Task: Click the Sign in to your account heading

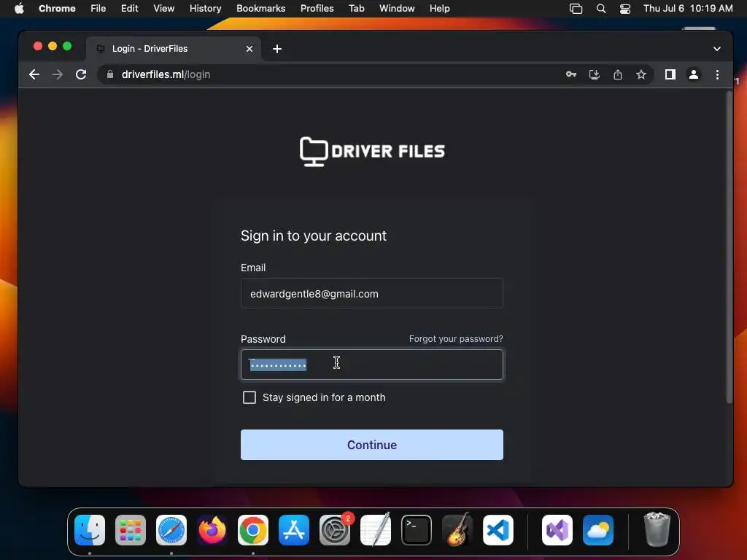Action: point(314,236)
